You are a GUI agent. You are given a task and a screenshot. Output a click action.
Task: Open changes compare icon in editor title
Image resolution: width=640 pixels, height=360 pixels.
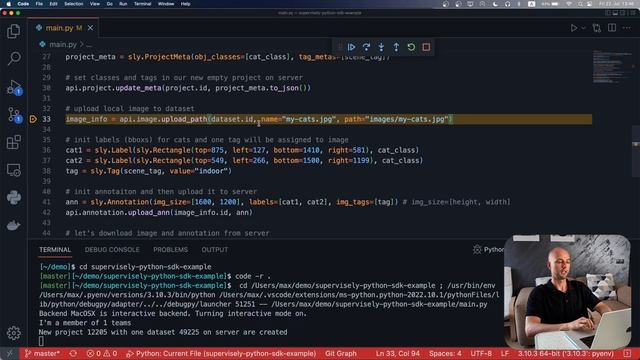click(x=597, y=28)
